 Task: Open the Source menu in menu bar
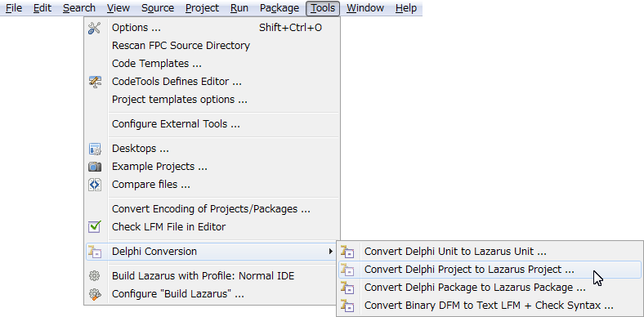tap(158, 8)
